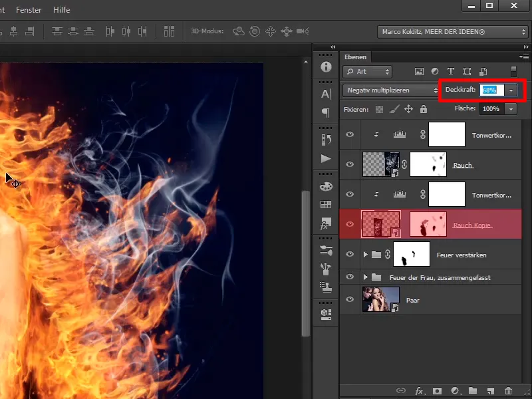
Task: Select the Ebenen panel tab
Action: 355,57
